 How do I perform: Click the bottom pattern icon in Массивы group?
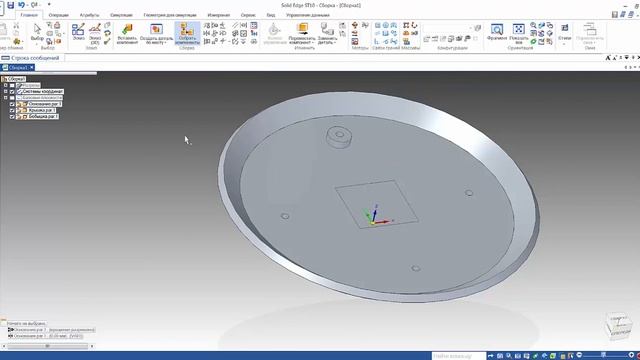click(x=406, y=42)
